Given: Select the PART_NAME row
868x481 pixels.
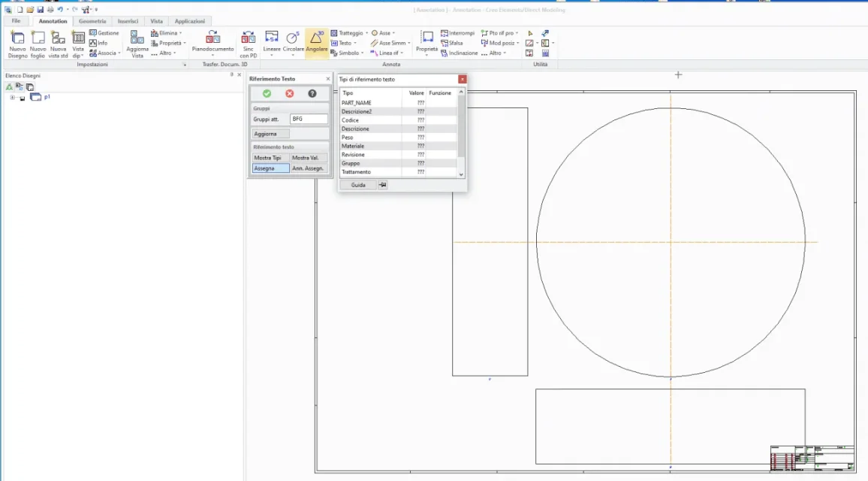Looking at the screenshot, I should click(x=399, y=103).
